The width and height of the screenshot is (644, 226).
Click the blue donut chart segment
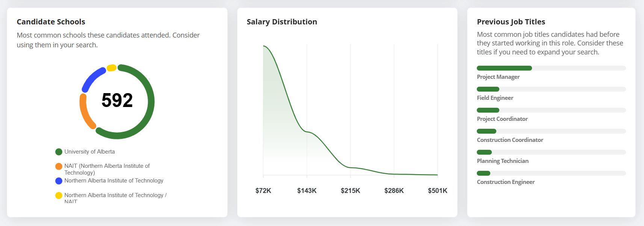tap(92, 78)
